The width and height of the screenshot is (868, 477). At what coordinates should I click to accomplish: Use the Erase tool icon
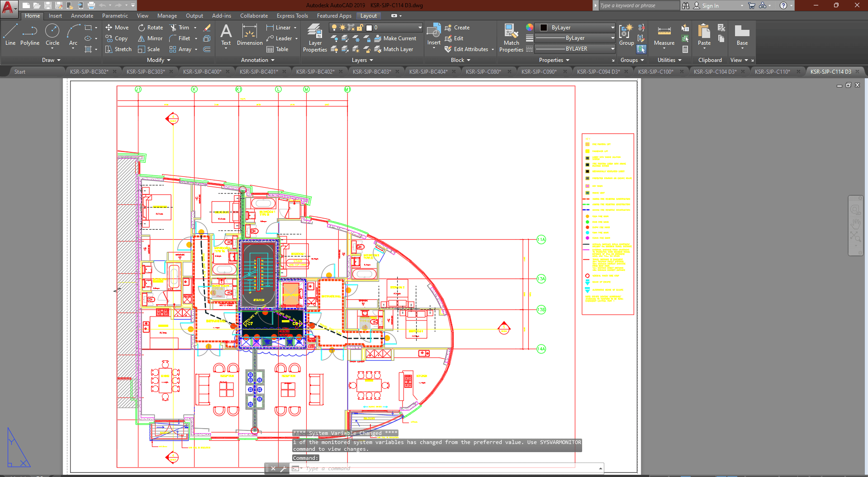[207, 28]
